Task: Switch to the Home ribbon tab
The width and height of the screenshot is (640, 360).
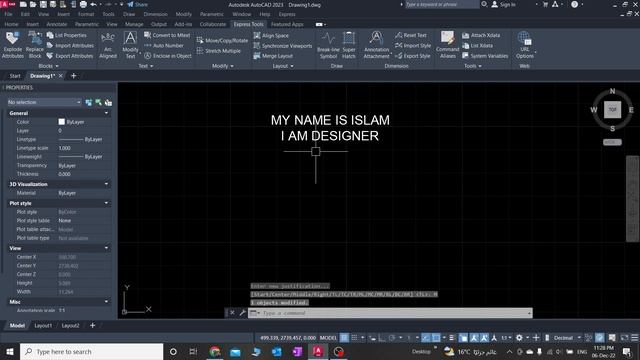Action: click(x=11, y=24)
